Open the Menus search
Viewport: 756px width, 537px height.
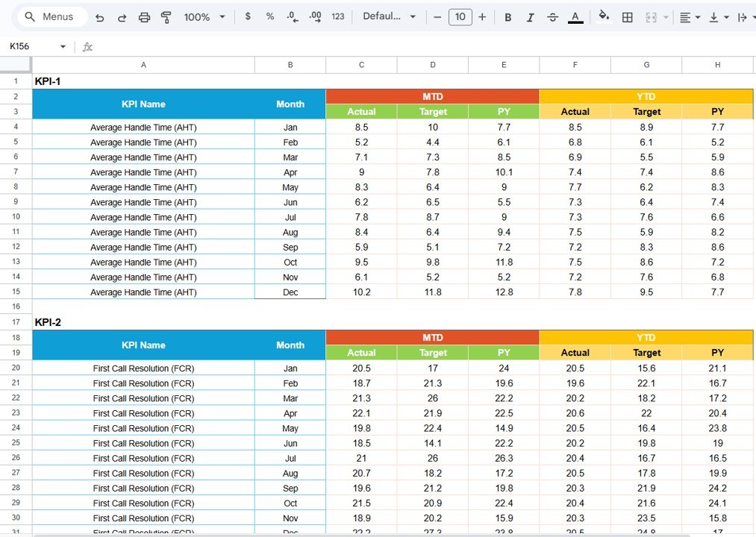coord(51,16)
